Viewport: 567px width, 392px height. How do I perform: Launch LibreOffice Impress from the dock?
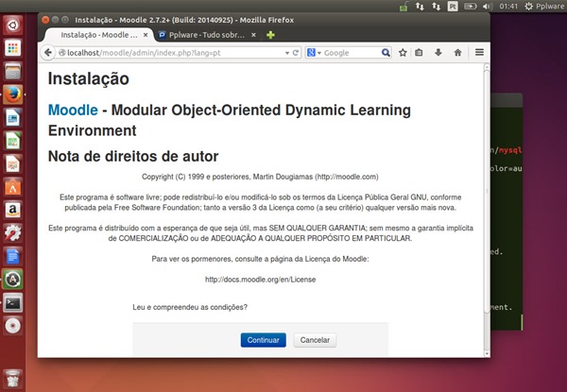point(13,163)
